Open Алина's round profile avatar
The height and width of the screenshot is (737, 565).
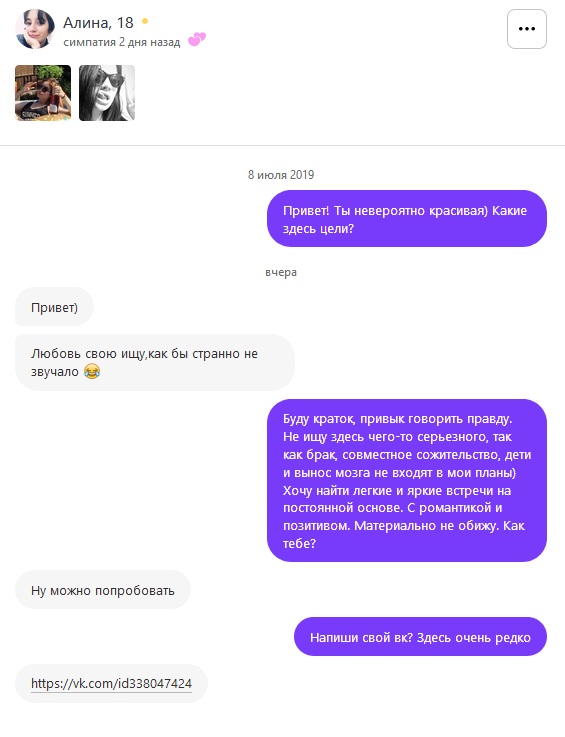[x=35, y=29]
